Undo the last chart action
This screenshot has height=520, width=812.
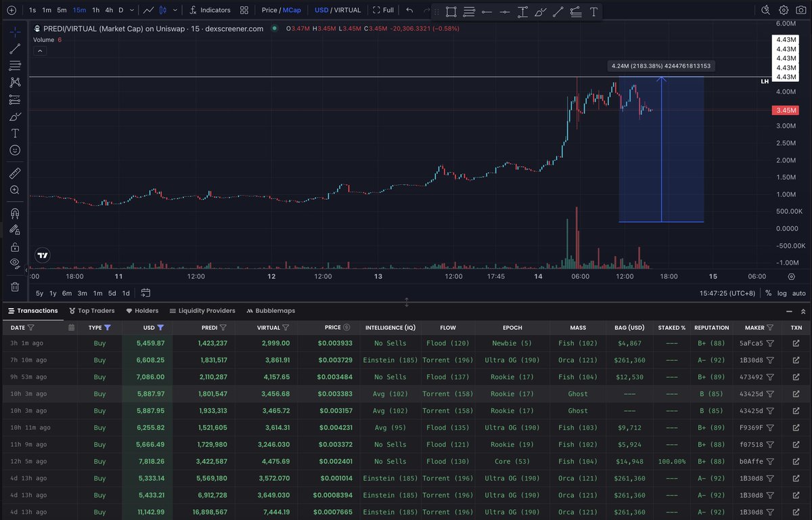(409, 10)
